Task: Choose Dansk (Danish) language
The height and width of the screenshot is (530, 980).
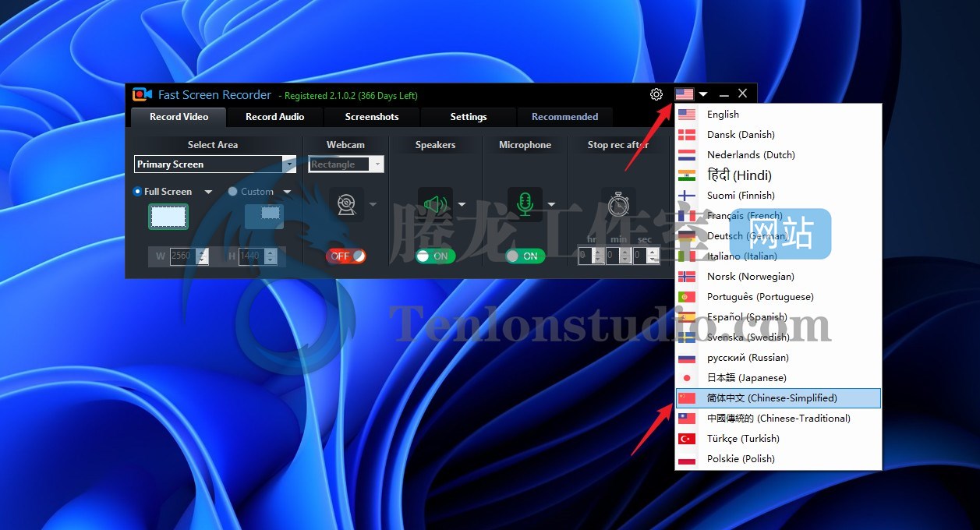Action: (x=778, y=135)
